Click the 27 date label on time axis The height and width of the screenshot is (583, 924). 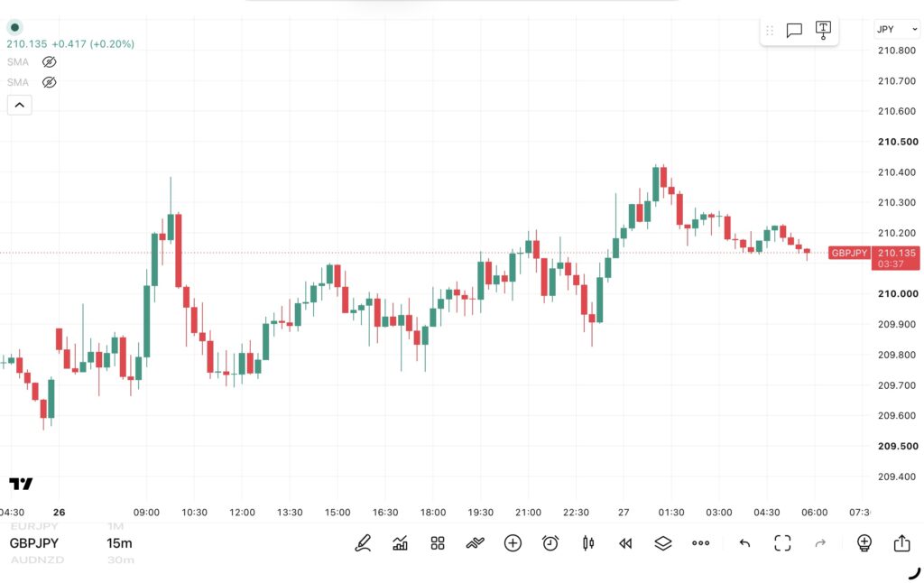(624, 513)
